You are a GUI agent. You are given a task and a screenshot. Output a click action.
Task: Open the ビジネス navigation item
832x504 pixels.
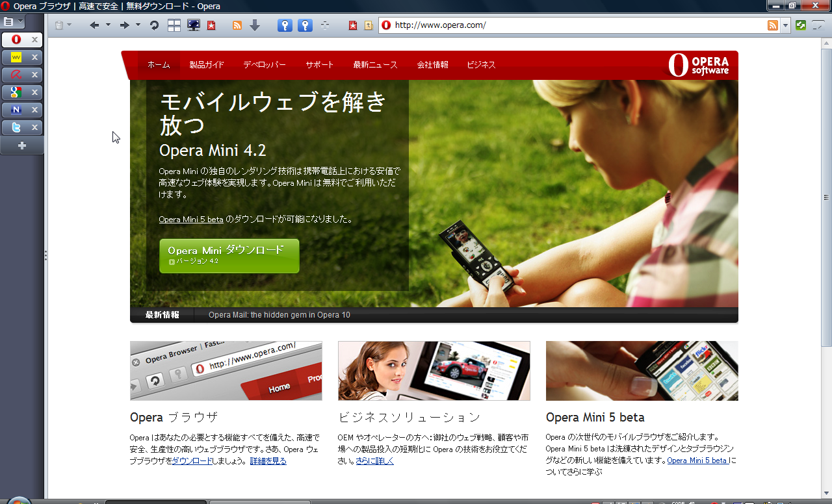(481, 65)
